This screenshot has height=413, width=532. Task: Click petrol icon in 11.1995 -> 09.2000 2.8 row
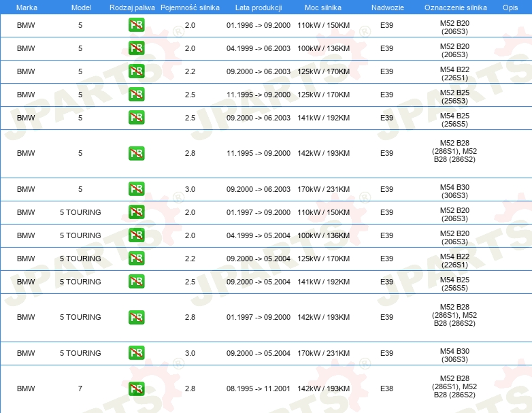point(136,153)
